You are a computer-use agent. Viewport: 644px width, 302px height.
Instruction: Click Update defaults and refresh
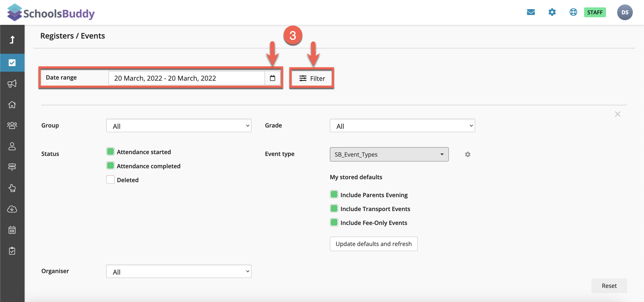(x=373, y=244)
